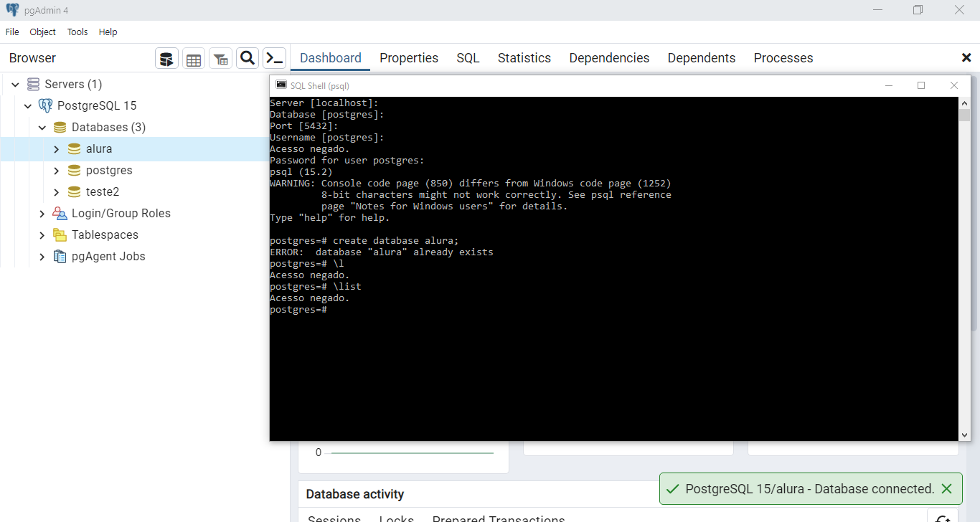980x522 pixels.
Task: Click the 'Database activity' heading
Action: pyautogui.click(x=355, y=494)
